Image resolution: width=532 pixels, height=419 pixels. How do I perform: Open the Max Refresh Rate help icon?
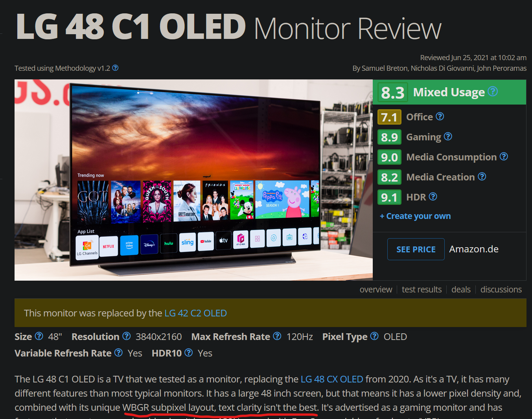[x=277, y=336]
